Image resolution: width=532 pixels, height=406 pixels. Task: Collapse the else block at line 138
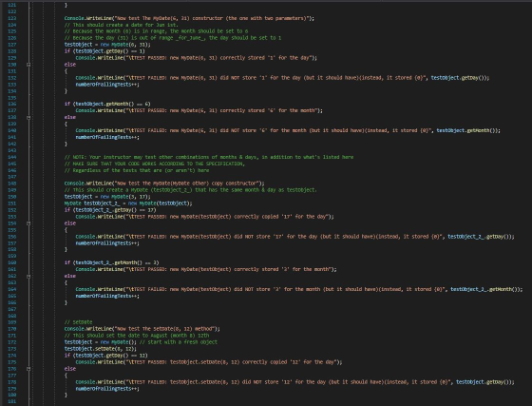point(28,118)
